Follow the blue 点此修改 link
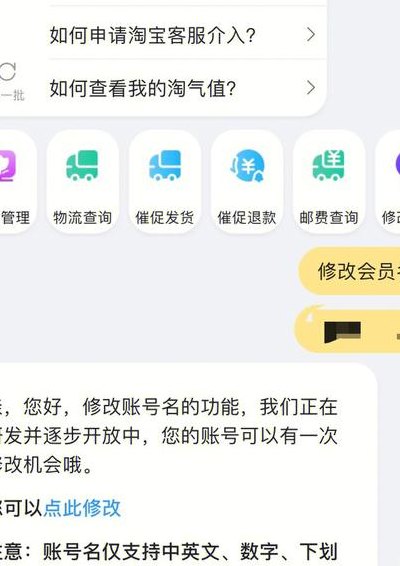Screen dimensions: 400x566 (82, 508)
